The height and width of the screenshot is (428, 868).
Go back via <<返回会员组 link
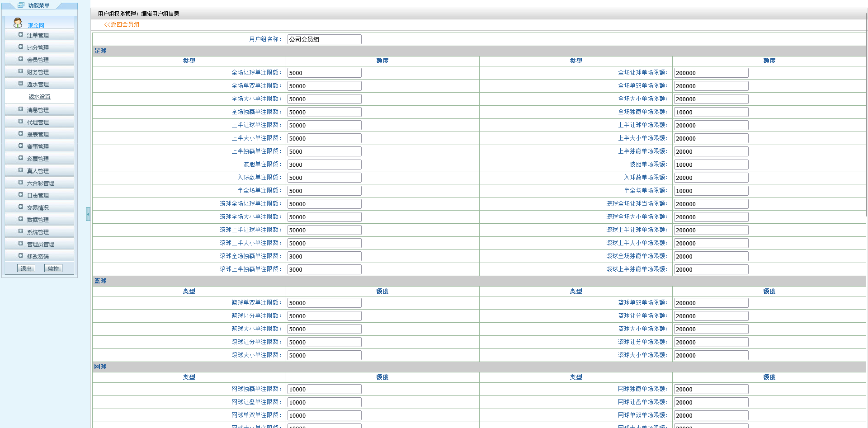point(122,25)
